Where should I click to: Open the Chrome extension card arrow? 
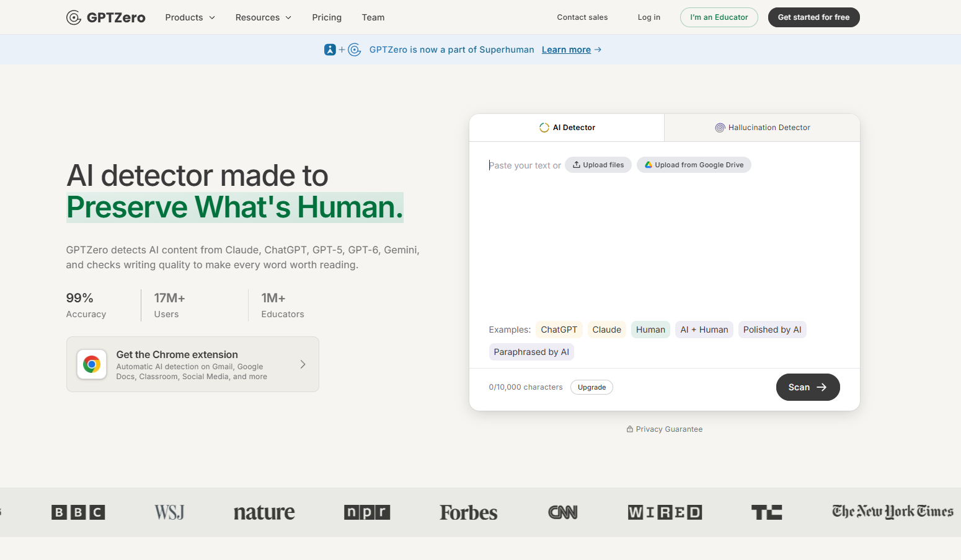(x=303, y=364)
